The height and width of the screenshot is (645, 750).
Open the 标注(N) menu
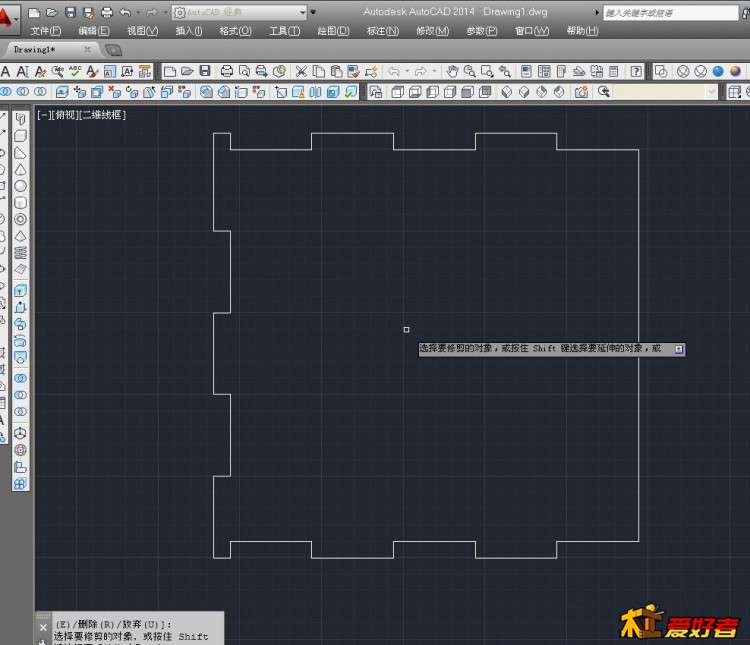tap(383, 31)
